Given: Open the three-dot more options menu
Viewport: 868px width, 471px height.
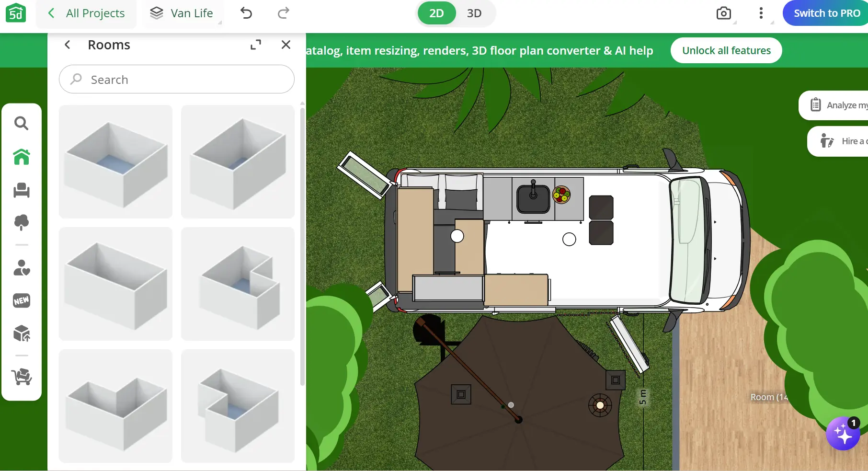Looking at the screenshot, I should tap(761, 13).
